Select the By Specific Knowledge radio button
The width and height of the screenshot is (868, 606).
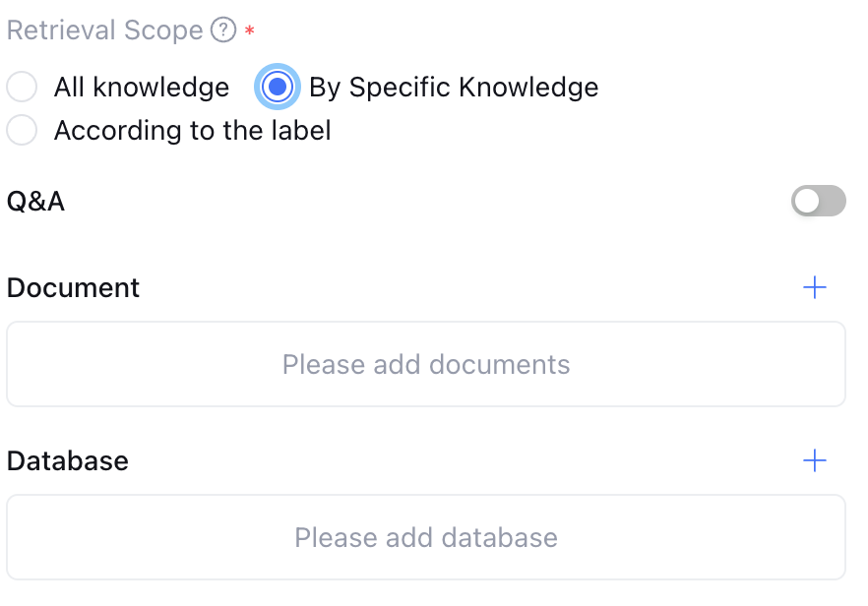[x=278, y=88]
